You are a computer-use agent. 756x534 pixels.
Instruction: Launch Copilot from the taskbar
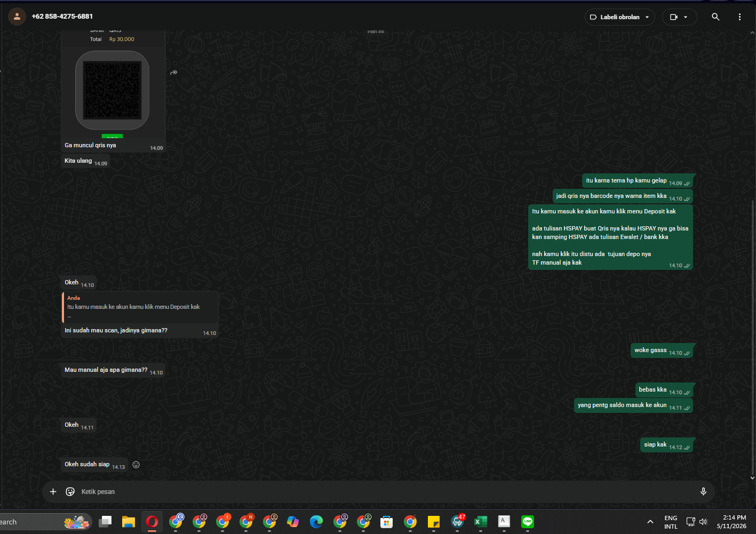(x=293, y=522)
